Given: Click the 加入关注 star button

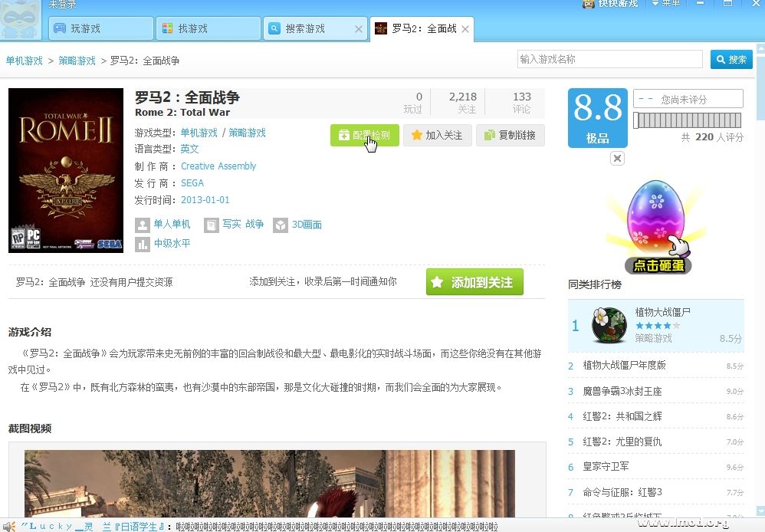Looking at the screenshot, I should pos(435,135).
